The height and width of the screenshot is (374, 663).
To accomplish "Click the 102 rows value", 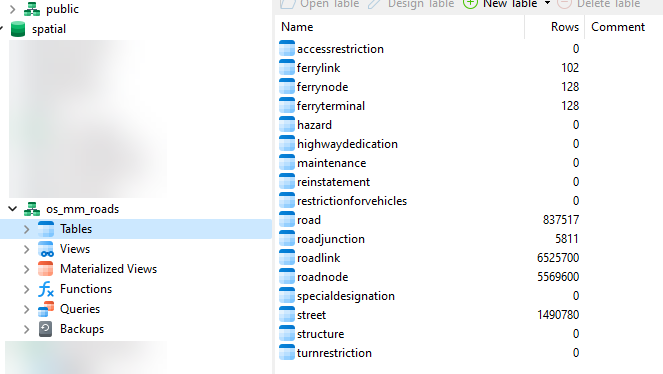I will coord(570,68).
